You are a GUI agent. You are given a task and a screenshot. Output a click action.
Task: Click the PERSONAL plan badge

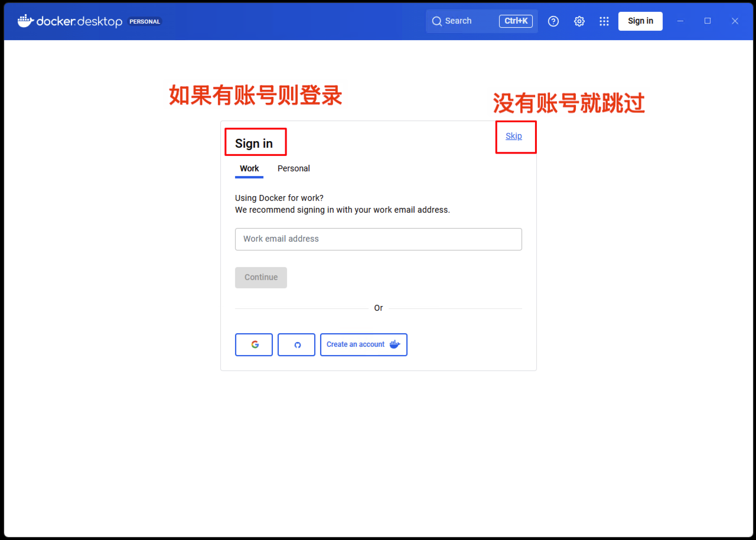[145, 22]
